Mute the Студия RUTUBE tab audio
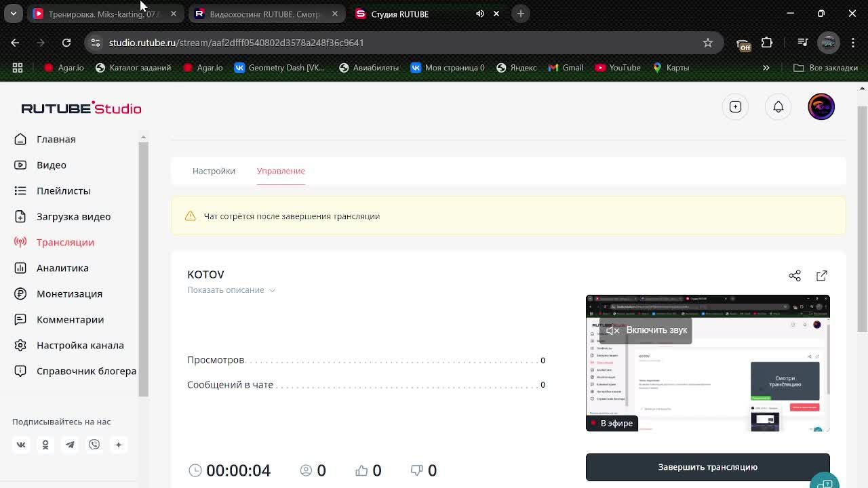Screen dimensions: 868x488 [x=480, y=14]
